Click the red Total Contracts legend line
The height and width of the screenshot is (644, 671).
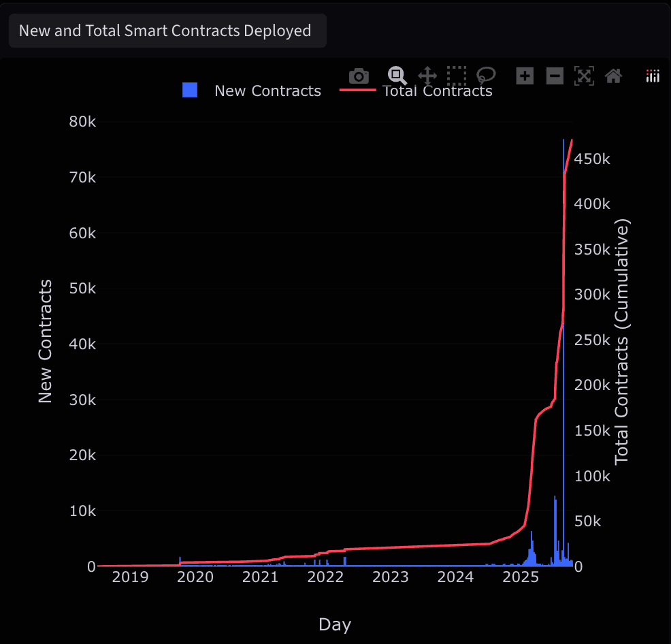point(358,91)
